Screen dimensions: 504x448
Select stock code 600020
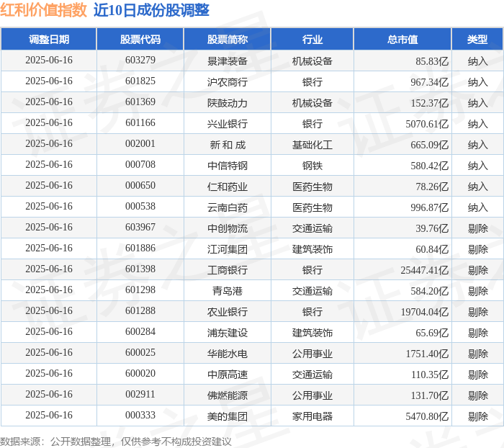pos(140,374)
